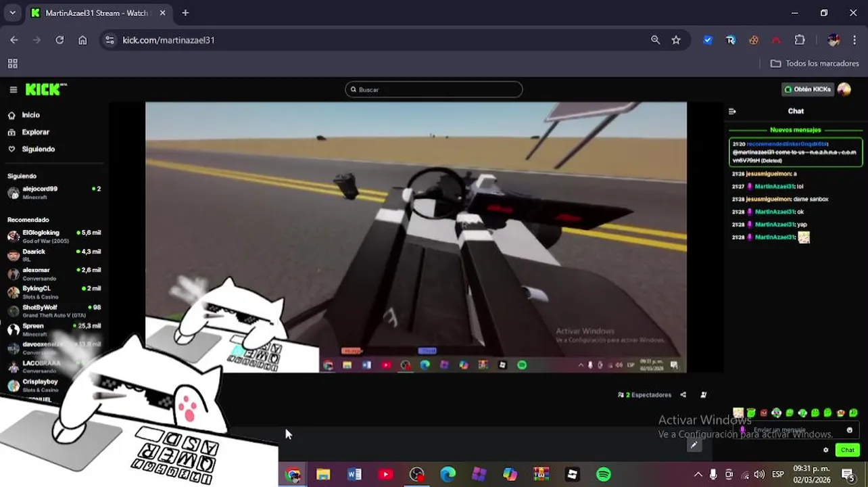
Task: Open the apps grid shortcut
Action: coord(12,64)
